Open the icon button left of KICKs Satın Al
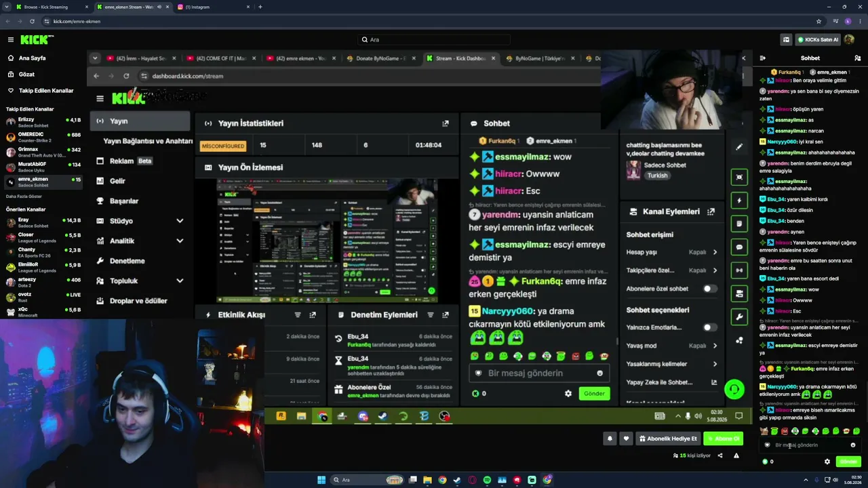The width and height of the screenshot is (868, 488). click(x=786, y=40)
